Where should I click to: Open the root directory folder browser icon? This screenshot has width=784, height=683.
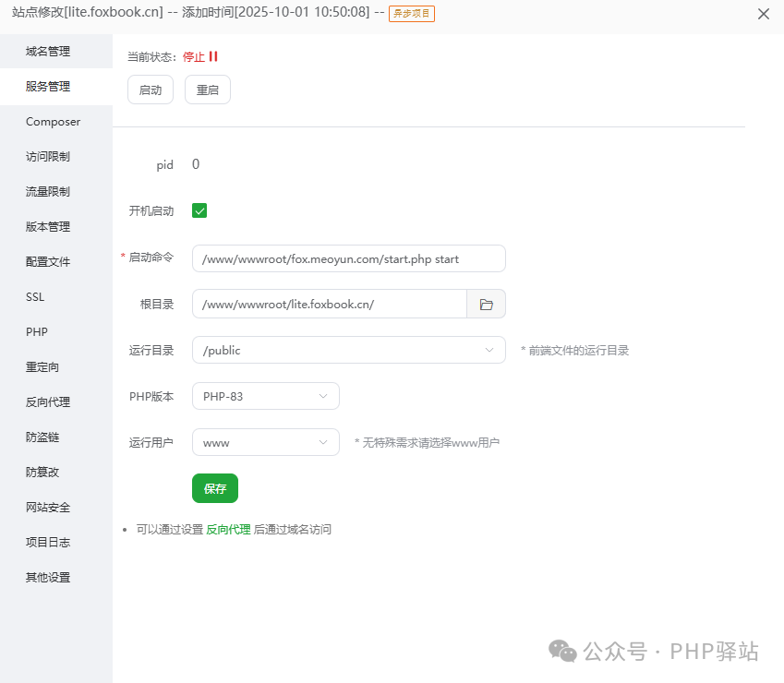pyautogui.click(x=486, y=304)
